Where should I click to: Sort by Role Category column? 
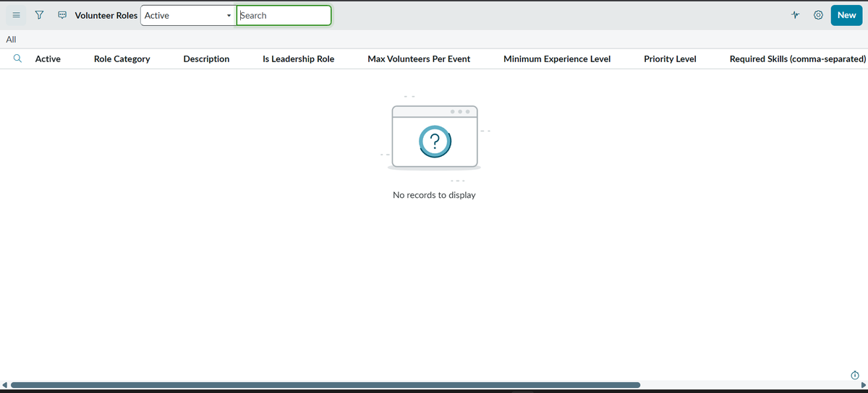click(x=122, y=59)
